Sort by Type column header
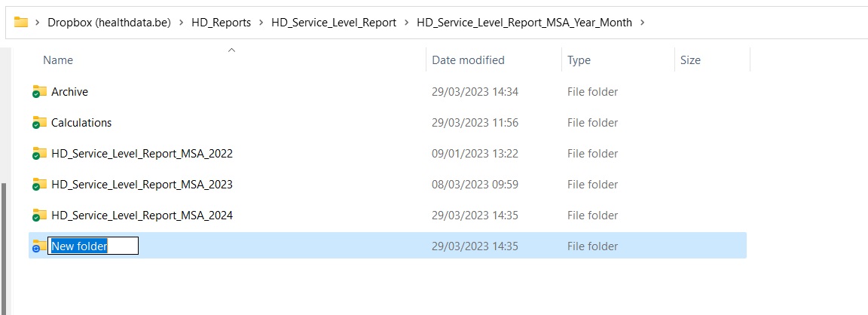868x315 pixels. click(x=579, y=60)
